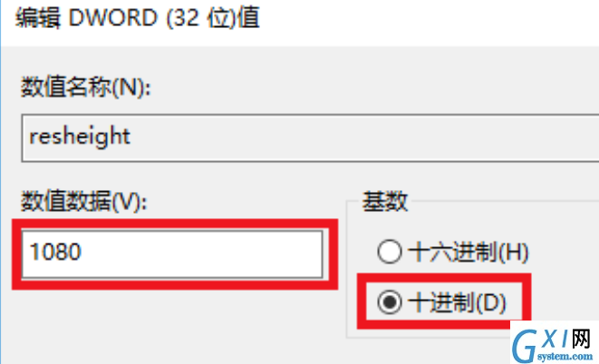Image resolution: width=599 pixels, height=364 pixels.
Task: Click the 数值名称(N): label
Action: click(x=86, y=87)
